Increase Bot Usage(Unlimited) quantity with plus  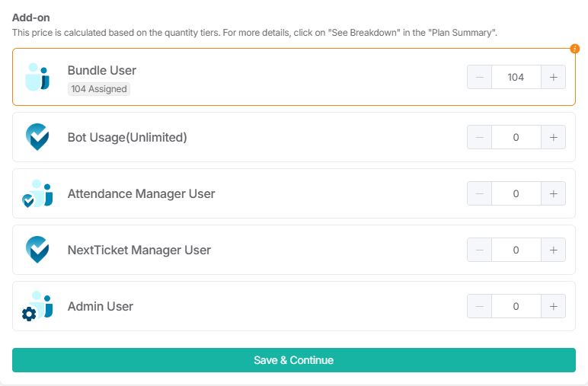point(553,137)
